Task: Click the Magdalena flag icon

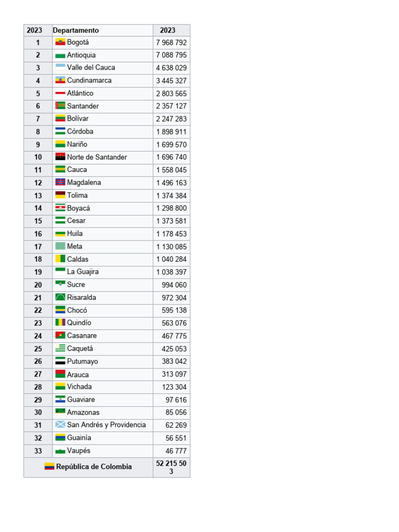Action: point(60,182)
